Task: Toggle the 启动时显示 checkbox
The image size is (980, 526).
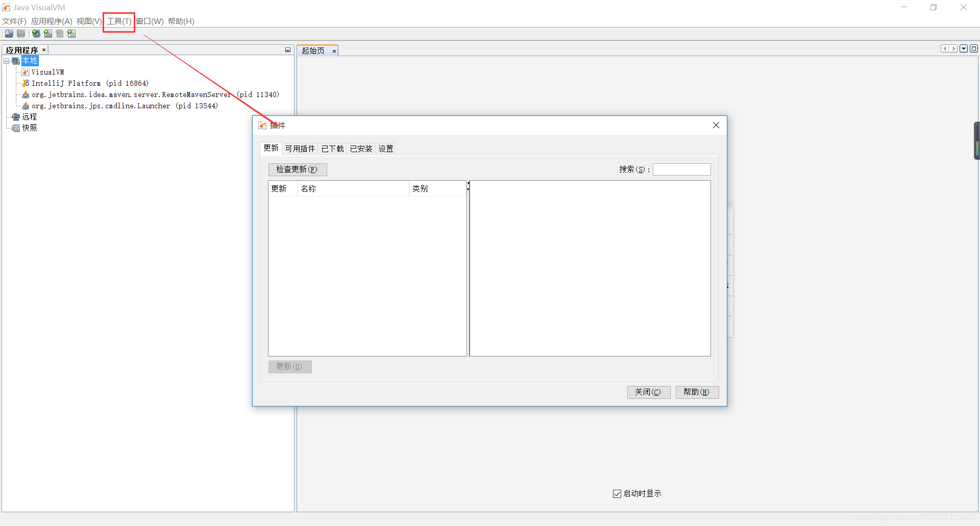Action: (x=617, y=494)
